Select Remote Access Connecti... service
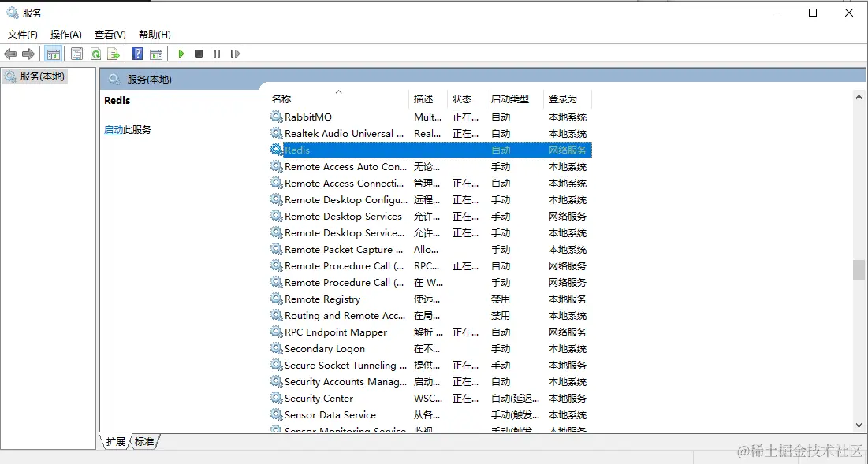The height and width of the screenshot is (464, 868). [430, 183]
